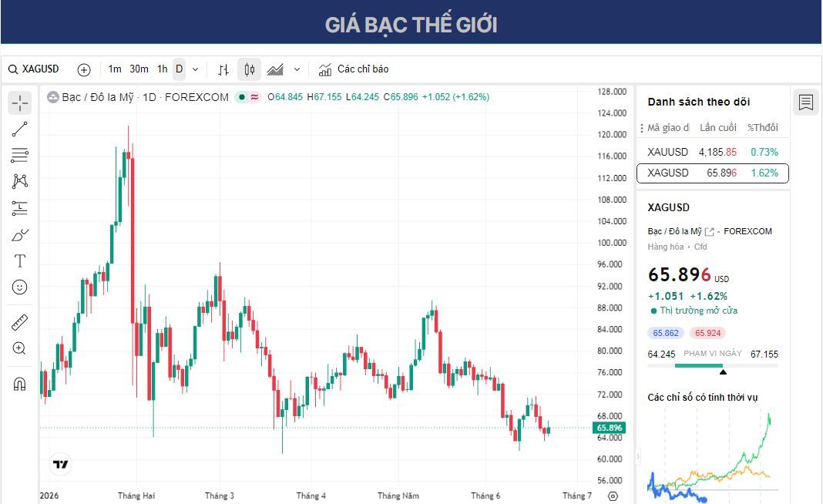
Task: Select the trend line drawing tool
Action: coord(19,129)
